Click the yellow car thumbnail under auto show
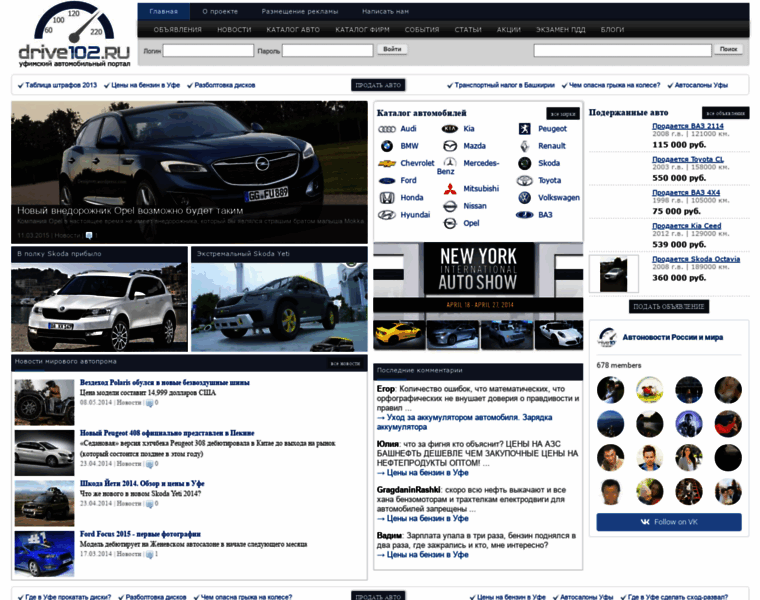Screen dimensions: 760x600 [399, 334]
